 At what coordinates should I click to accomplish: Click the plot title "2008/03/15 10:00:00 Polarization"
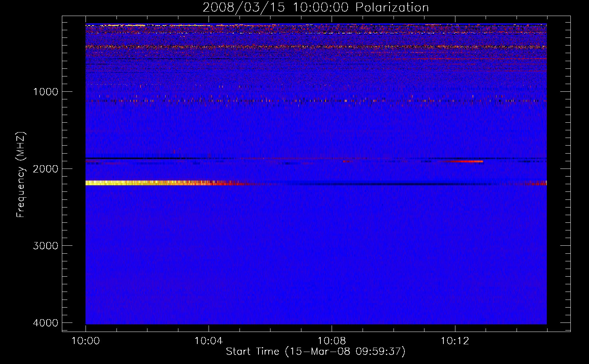point(315,7)
